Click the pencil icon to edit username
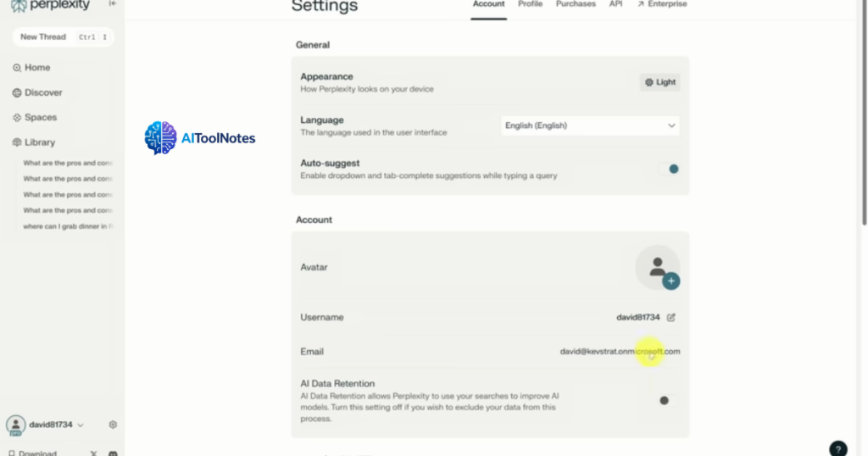868x456 pixels. click(671, 317)
